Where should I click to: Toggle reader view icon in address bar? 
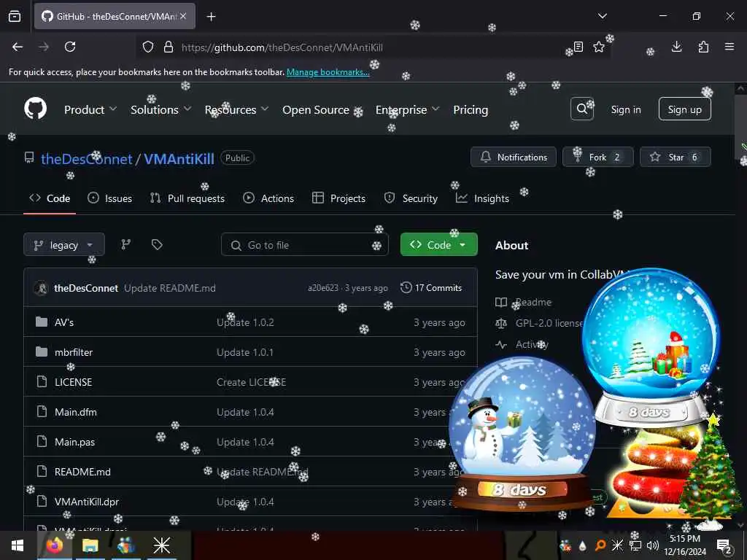578,47
